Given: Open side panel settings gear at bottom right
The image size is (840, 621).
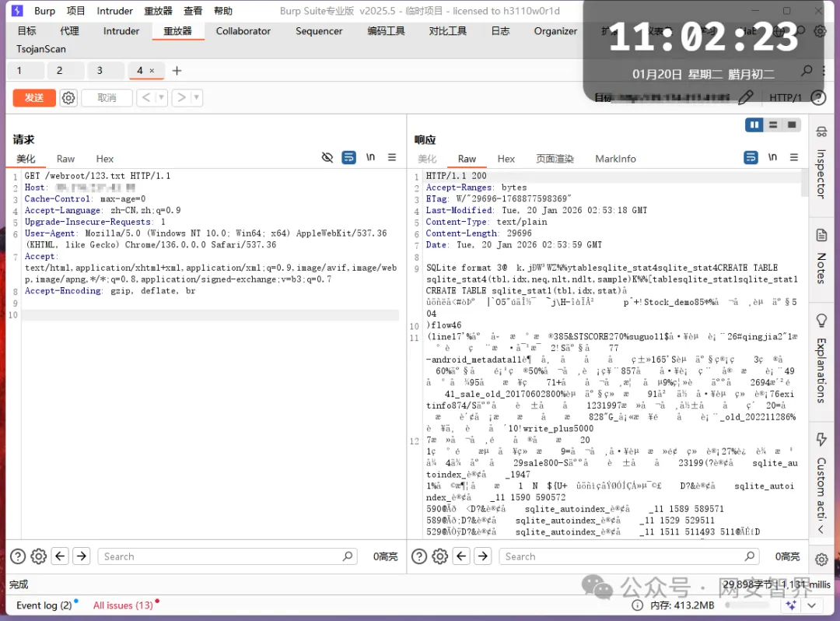Looking at the screenshot, I should tap(821, 560).
